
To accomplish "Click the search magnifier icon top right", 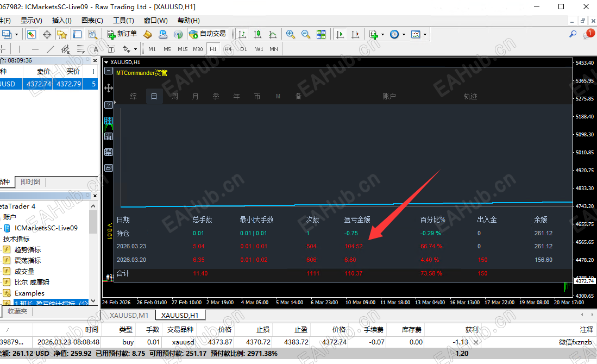I will tap(573, 34).
